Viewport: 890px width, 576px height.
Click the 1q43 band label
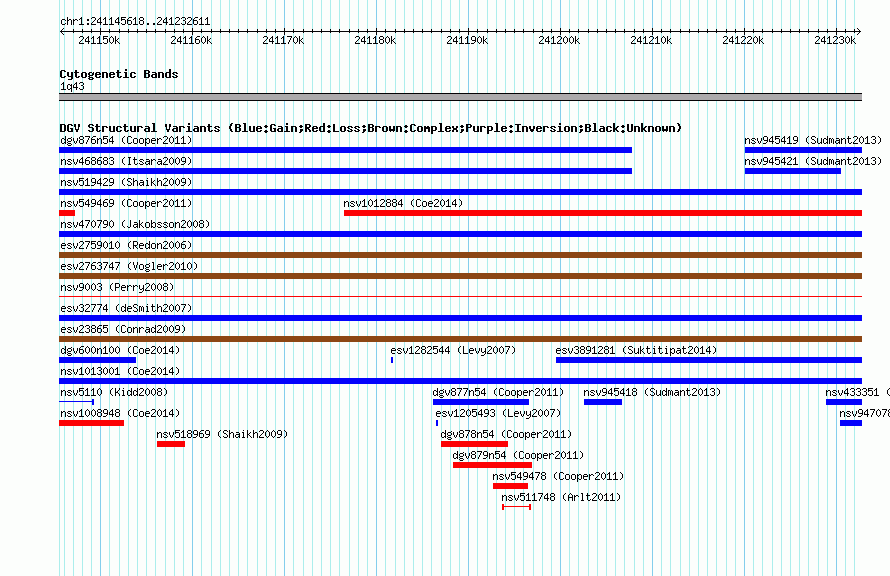click(72, 86)
